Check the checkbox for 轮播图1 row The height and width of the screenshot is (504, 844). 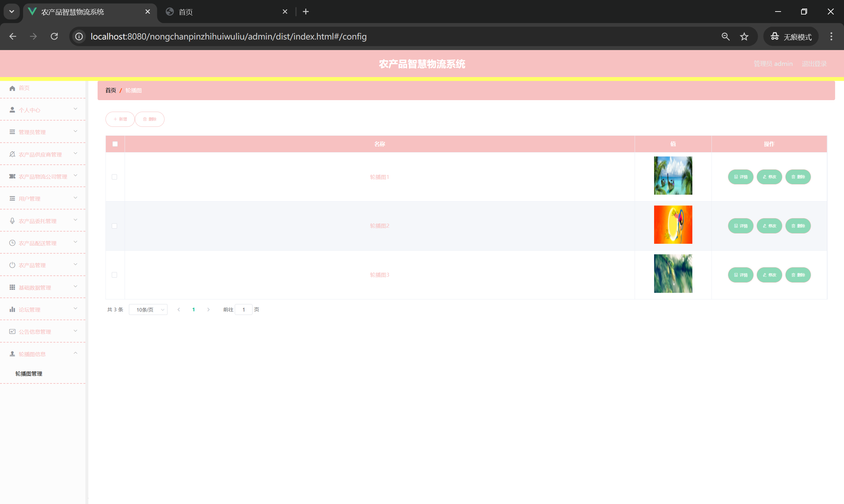point(114,177)
